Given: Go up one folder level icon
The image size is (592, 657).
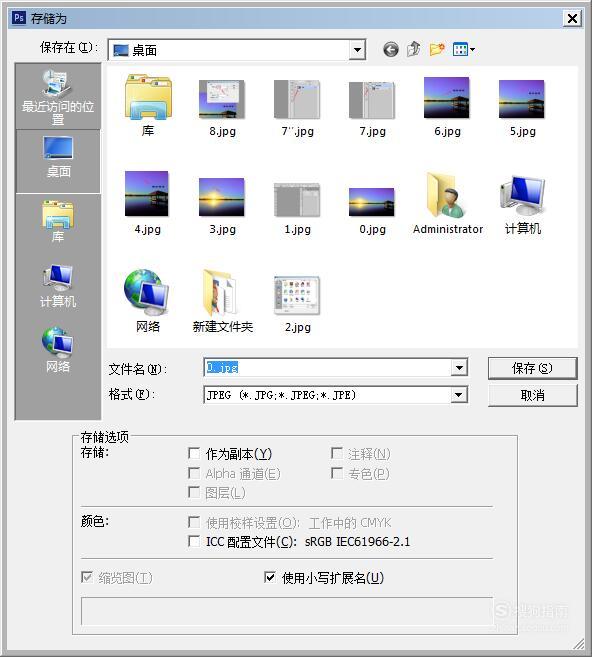Looking at the screenshot, I should click(413, 49).
